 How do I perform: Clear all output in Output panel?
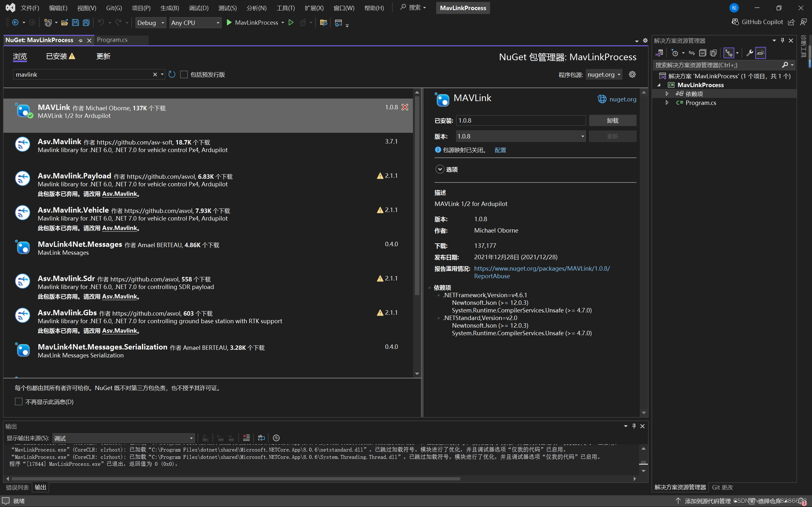click(x=246, y=438)
